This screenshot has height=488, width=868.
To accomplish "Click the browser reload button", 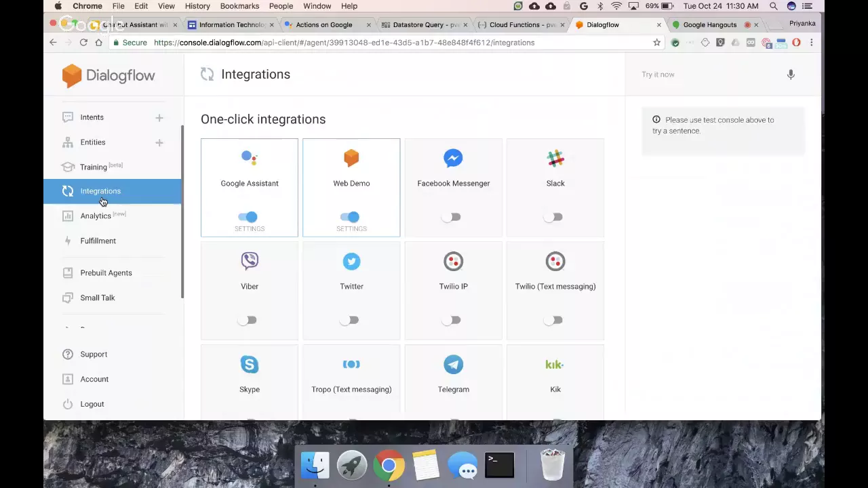I will click(x=83, y=43).
